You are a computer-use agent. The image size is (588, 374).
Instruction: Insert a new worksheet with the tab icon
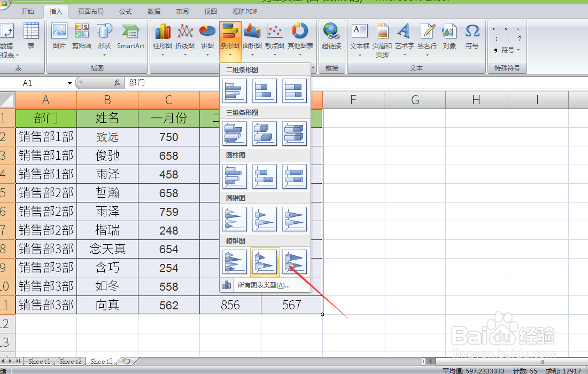click(x=126, y=361)
